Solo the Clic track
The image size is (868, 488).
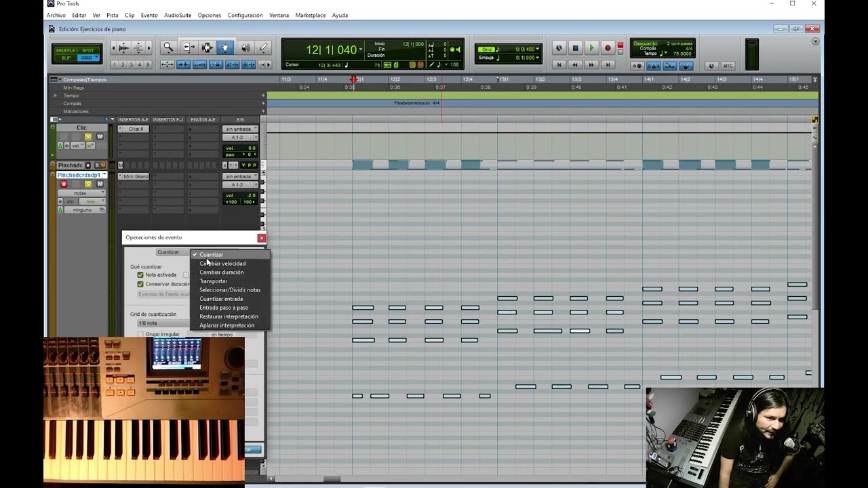pyautogui.click(x=87, y=137)
